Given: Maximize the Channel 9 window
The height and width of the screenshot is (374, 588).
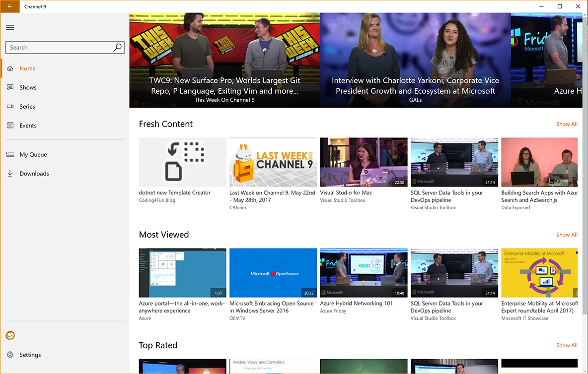Looking at the screenshot, I should tap(560, 6).
